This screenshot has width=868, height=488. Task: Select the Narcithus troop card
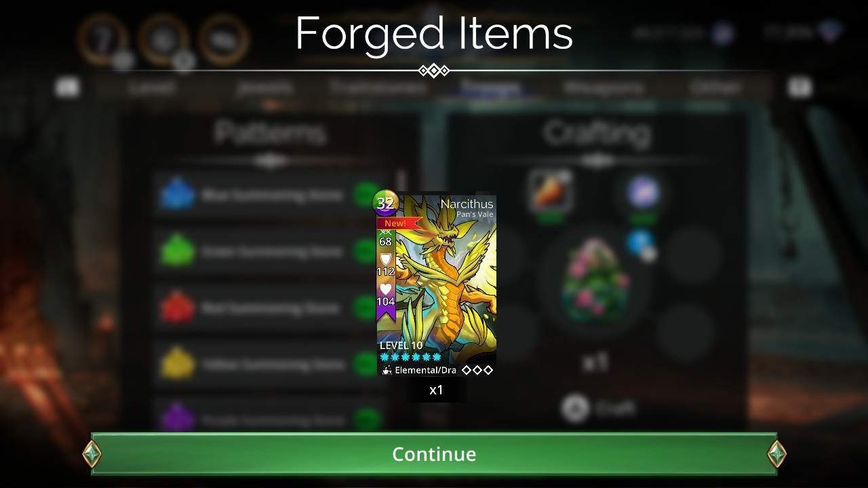[436, 285]
